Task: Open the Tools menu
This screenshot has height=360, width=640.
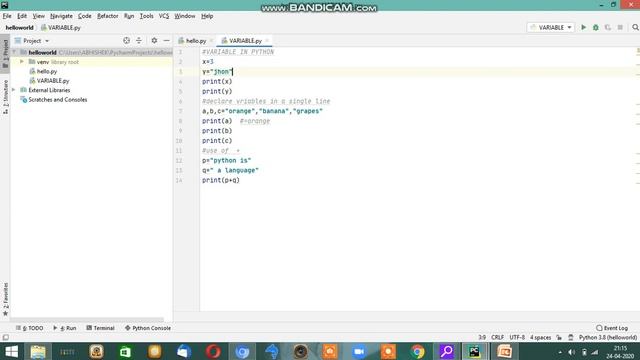Action: click(x=147, y=16)
